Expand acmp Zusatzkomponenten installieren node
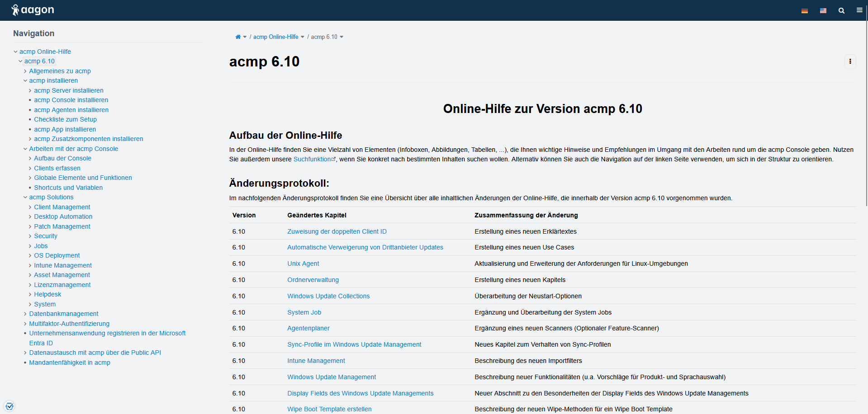Screen dimensions: 868x414 (x=30, y=139)
